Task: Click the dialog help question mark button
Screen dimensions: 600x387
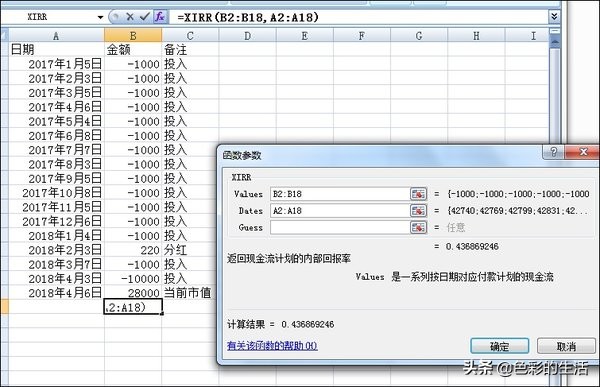Action: click(553, 152)
